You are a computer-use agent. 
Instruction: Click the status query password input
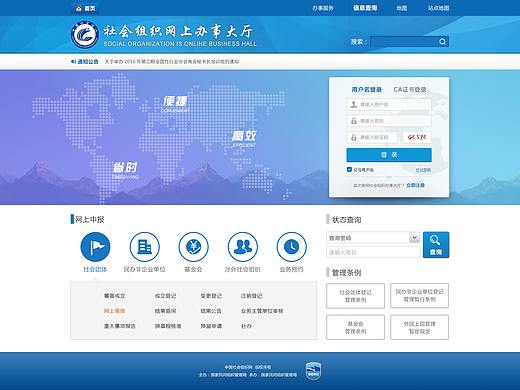point(373,252)
